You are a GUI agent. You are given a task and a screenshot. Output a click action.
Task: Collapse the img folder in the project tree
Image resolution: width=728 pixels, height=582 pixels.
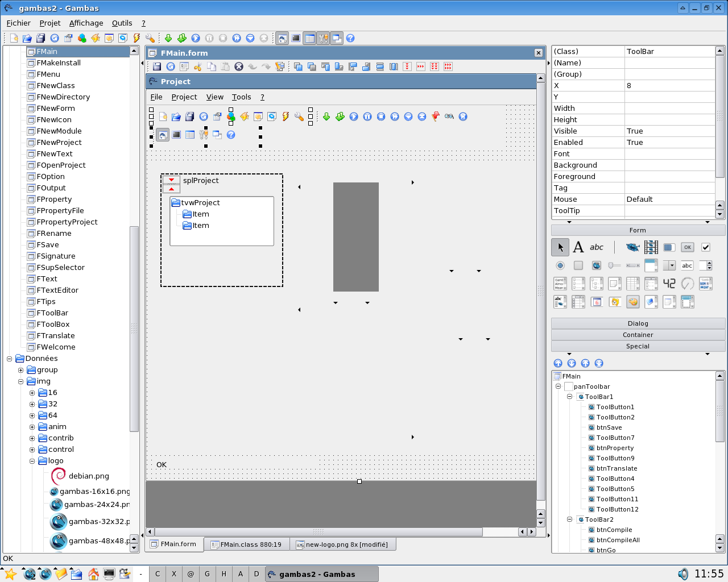point(20,381)
